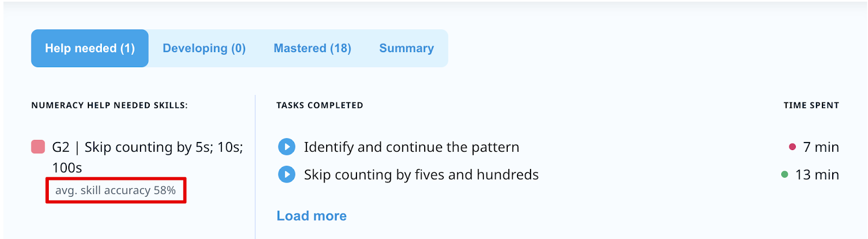Click the avg. skill accuracy 58% label
This screenshot has width=868, height=239.
click(116, 190)
